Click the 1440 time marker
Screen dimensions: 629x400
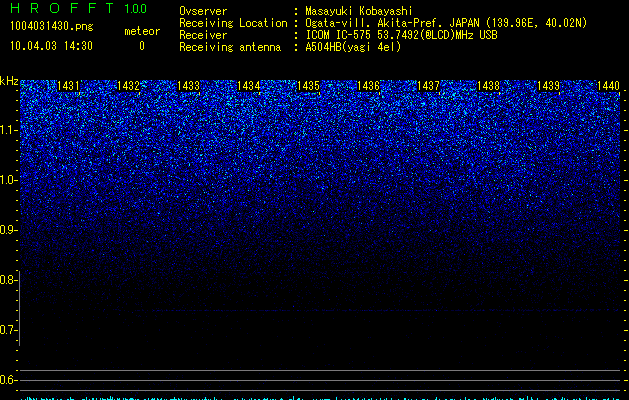[x=608, y=86]
